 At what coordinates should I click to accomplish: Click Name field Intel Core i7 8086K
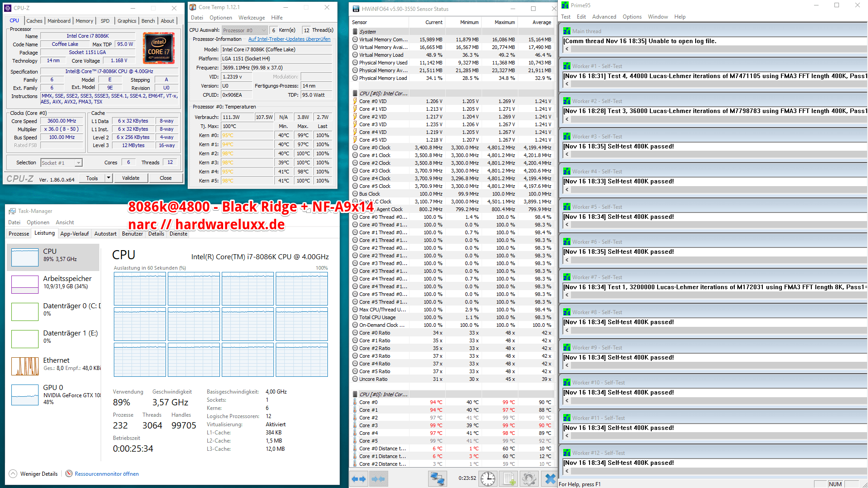(88, 36)
